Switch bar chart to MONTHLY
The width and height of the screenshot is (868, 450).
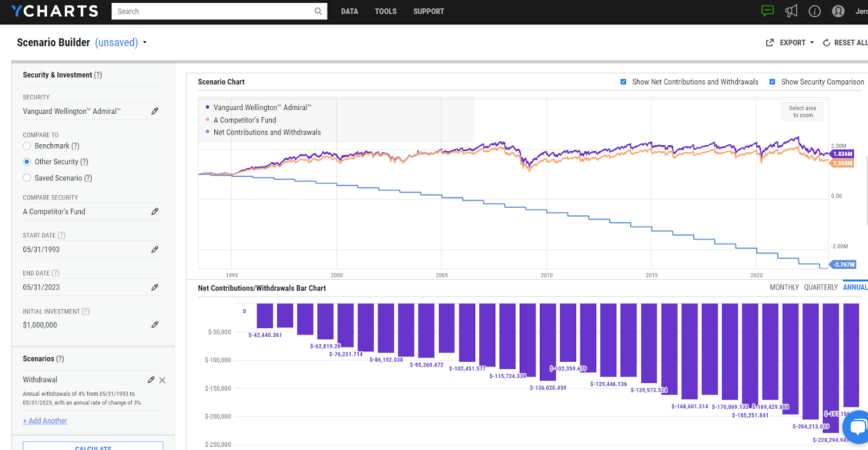(x=784, y=287)
